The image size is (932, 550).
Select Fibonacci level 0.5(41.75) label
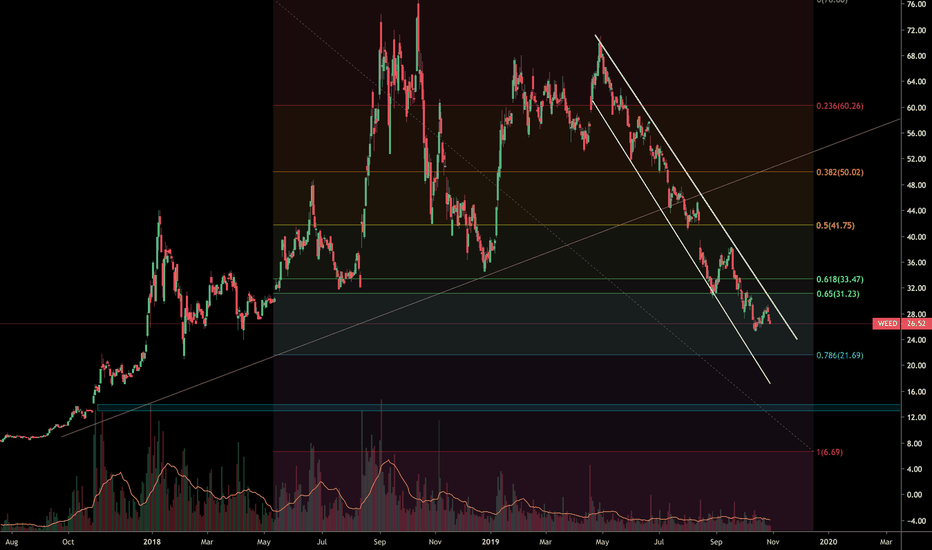835,225
